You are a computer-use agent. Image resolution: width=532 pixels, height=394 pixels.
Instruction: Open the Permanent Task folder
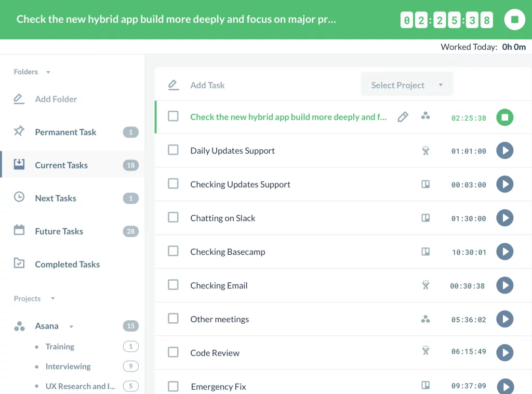(65, 132)
